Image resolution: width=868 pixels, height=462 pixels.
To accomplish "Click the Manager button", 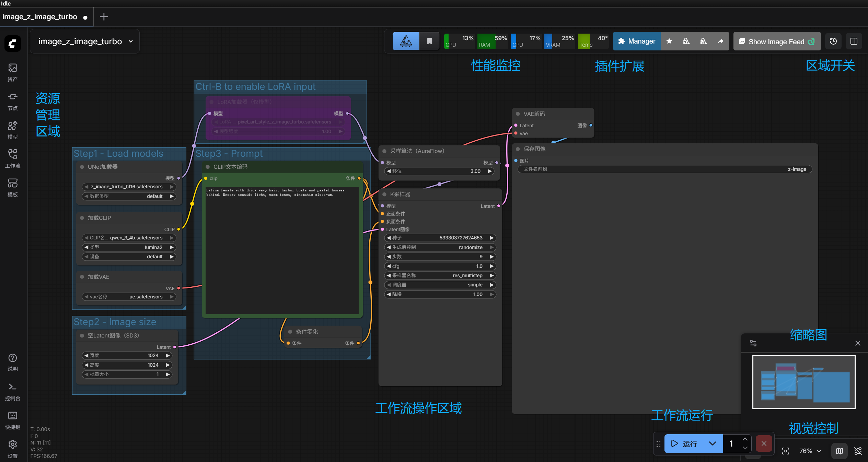I will tap(637, 42).
